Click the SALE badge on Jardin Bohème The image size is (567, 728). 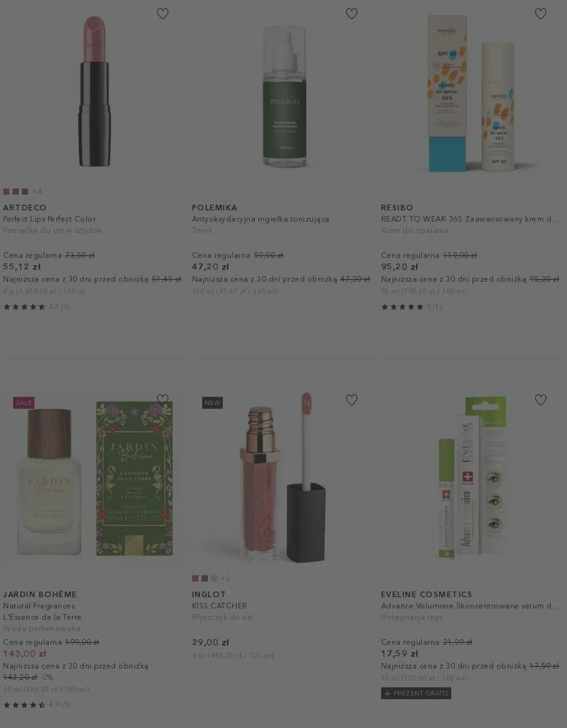pos(24,402)
